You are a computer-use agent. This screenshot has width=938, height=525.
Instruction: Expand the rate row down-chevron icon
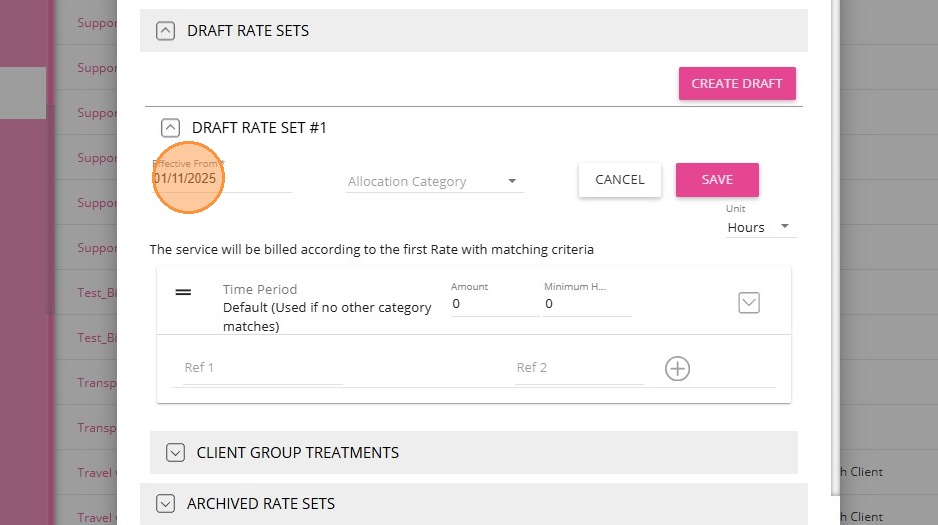click(x=748, y=302)
